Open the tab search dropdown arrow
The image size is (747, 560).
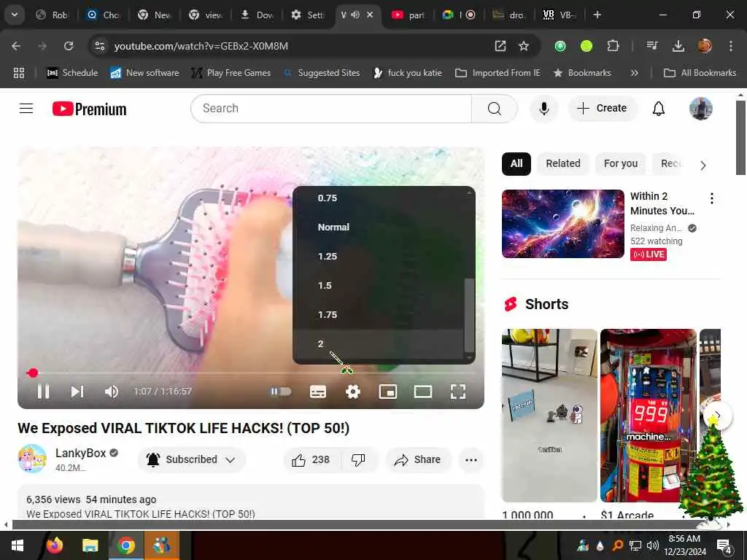15,15
